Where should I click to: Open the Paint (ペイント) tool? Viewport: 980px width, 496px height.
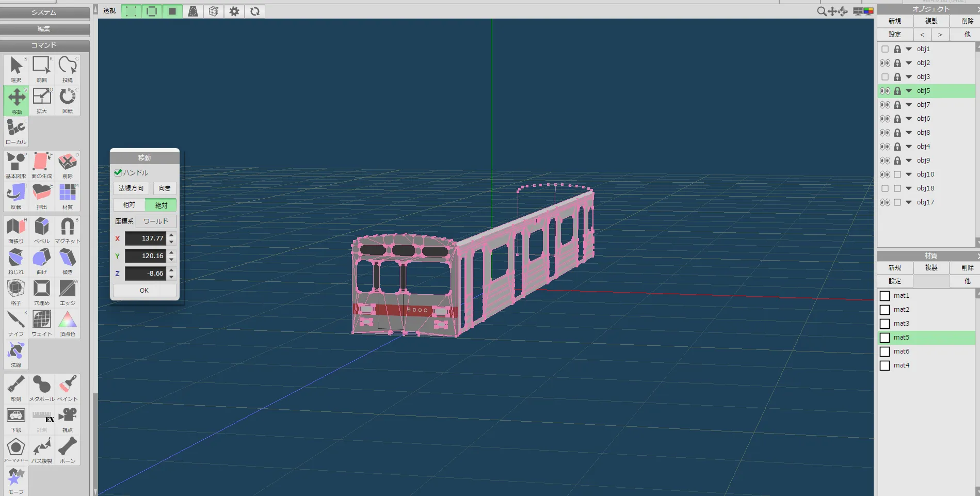click(x=68, y=388)
